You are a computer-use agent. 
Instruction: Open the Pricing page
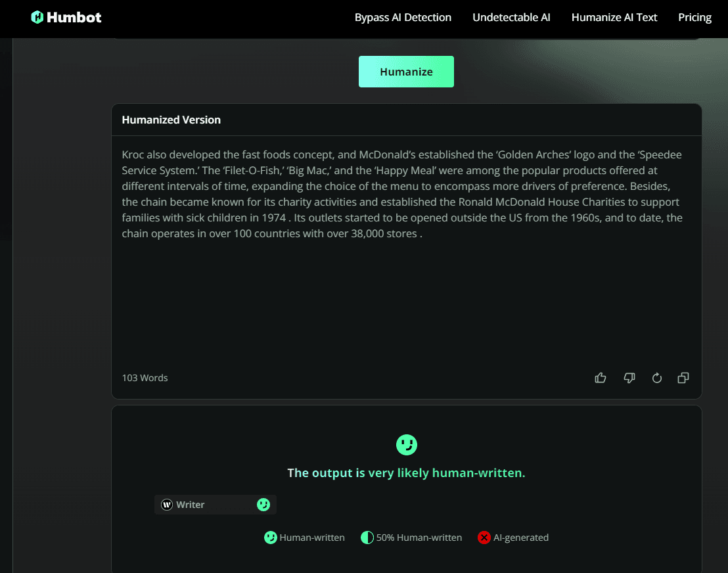pos(694,18)
